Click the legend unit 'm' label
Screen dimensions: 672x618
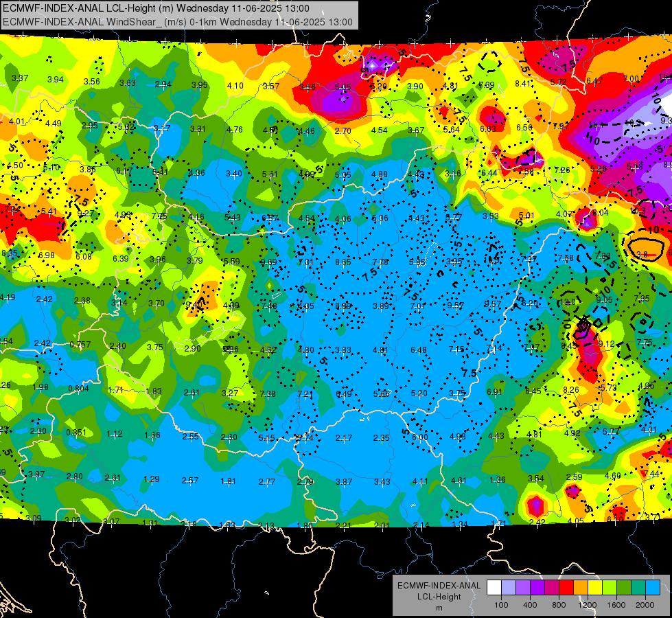(x=439, y=608)
